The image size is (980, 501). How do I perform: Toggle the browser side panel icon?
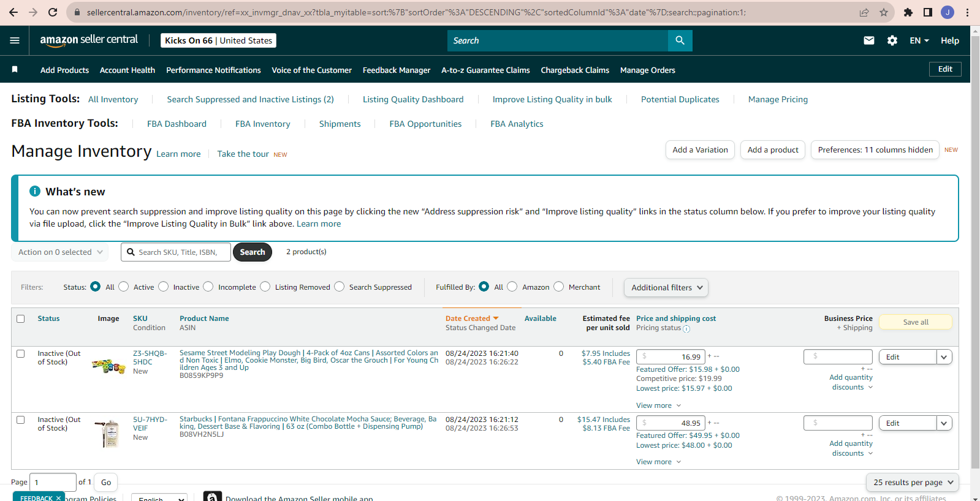pos(928,12)
